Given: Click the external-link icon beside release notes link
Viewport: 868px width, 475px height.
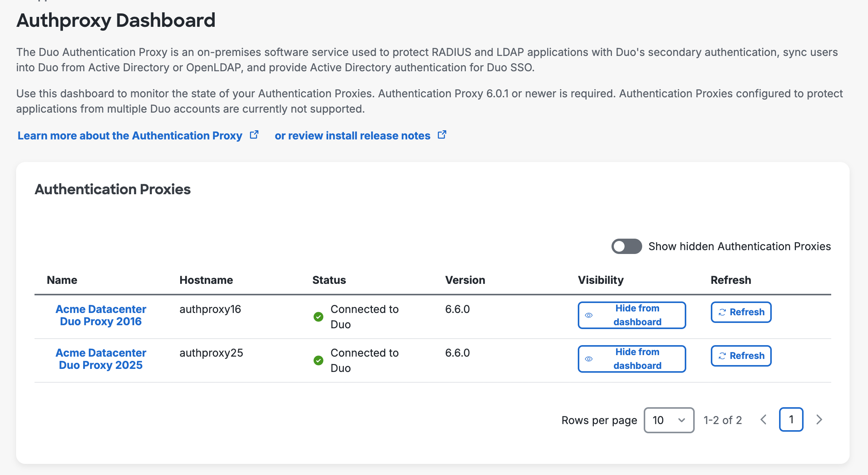Looking at the screenshot, I should tap(442, 134).
